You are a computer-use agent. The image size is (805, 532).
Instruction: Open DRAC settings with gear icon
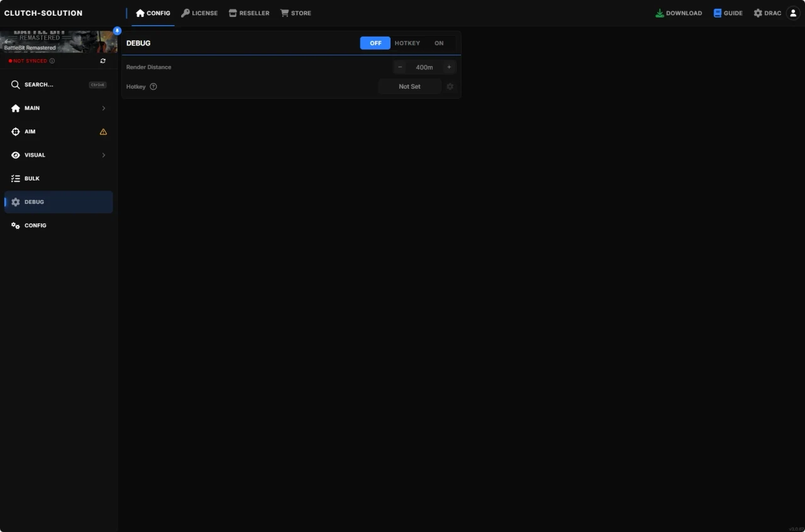767,13
